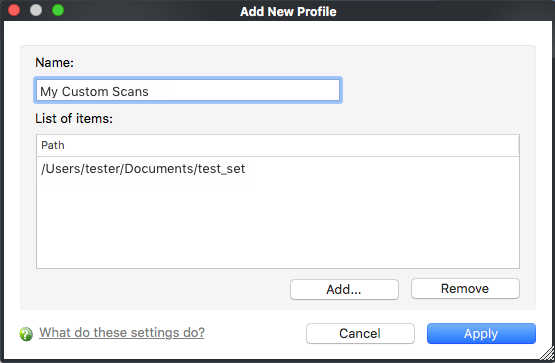Minimize the dialog using the gray button

point(36,10)
